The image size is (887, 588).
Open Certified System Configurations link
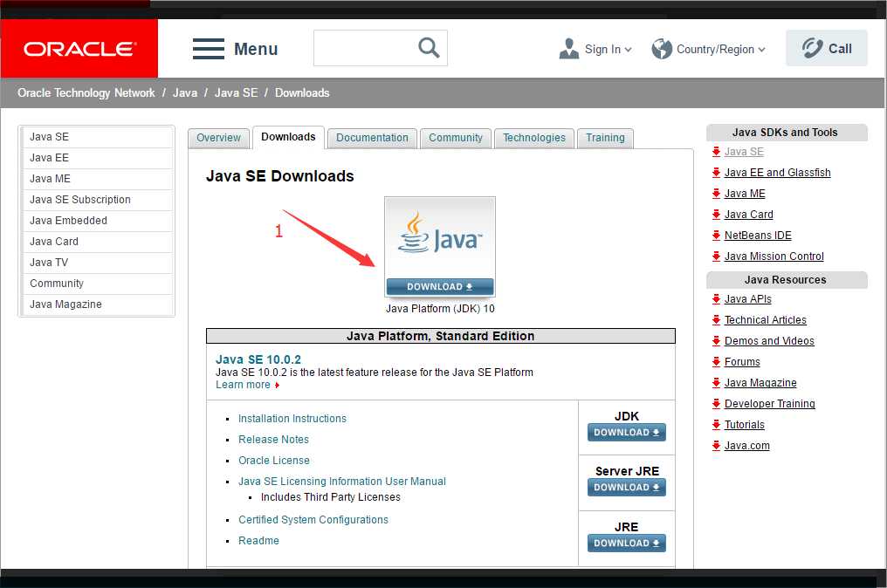coord(313,520)
